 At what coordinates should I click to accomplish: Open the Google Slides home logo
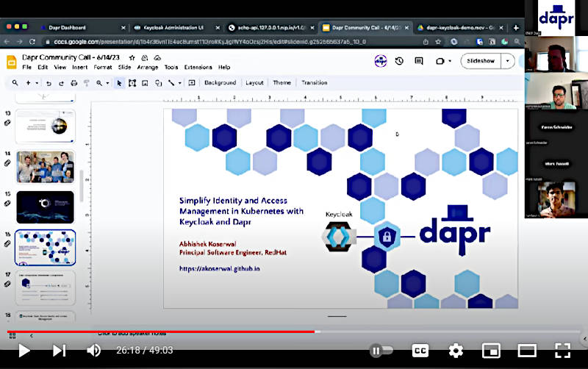12,62
